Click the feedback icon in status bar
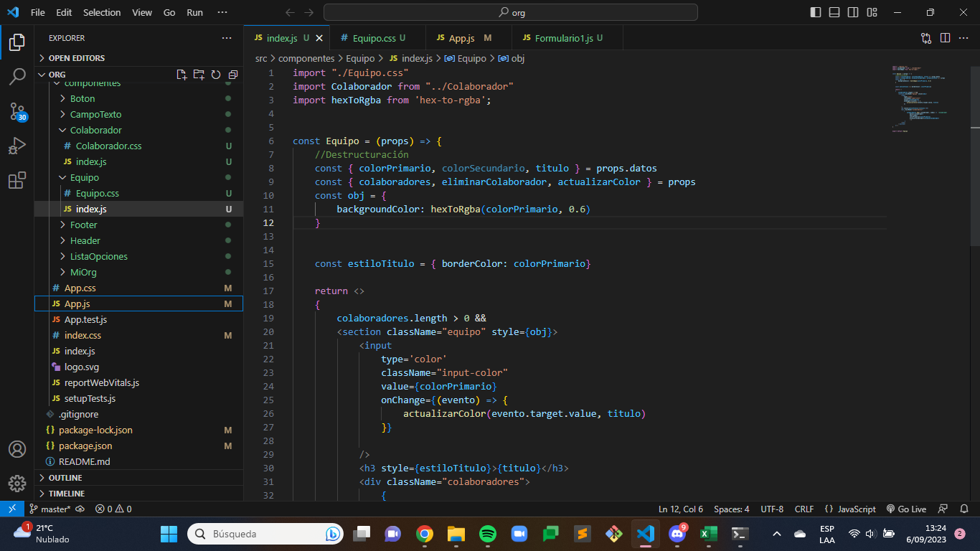 (x=943, y=509)
